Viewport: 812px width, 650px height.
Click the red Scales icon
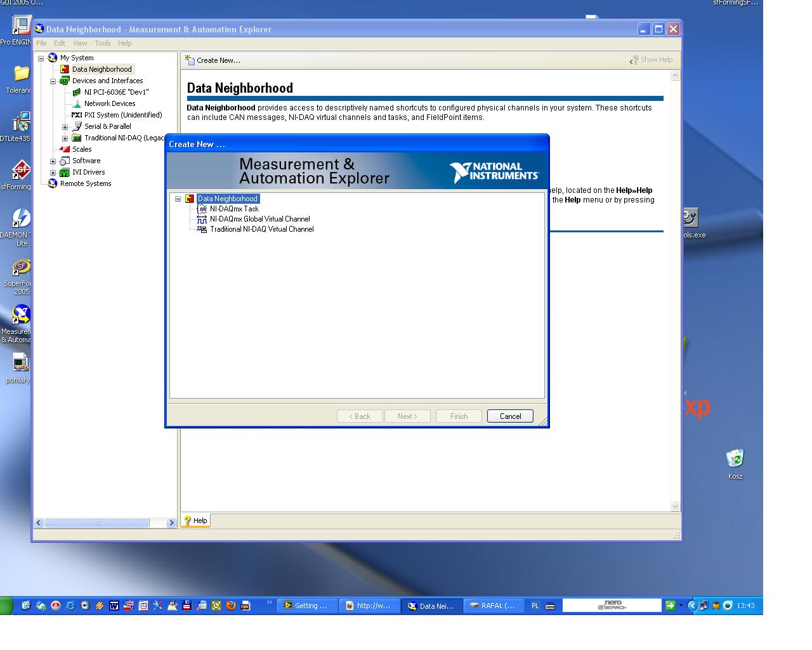(65, 149)
